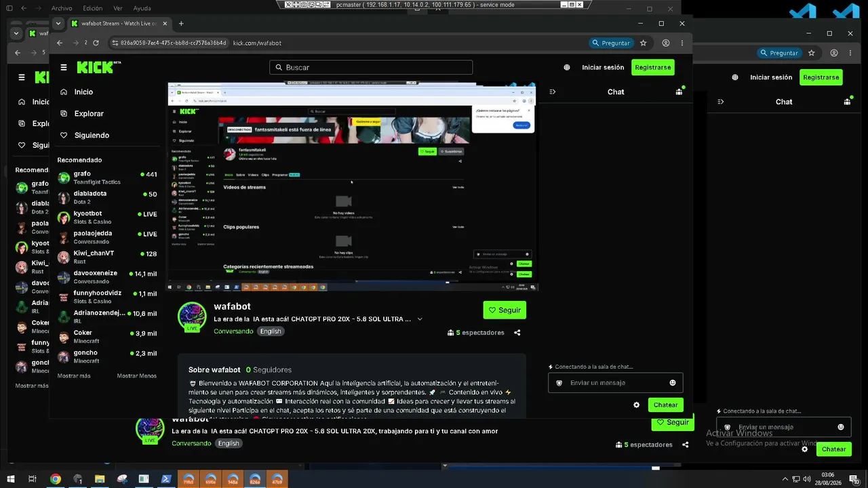Collapse chat panel with the arrow icon
868x488 pixels.
(553, 91)
